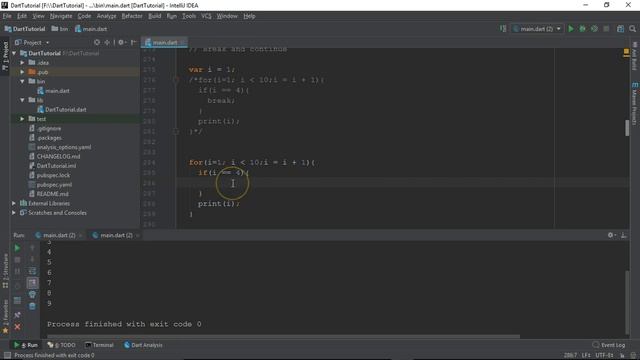This screenshot has height=360, width=640.
Task: Open the File menu
Action: 7,16
